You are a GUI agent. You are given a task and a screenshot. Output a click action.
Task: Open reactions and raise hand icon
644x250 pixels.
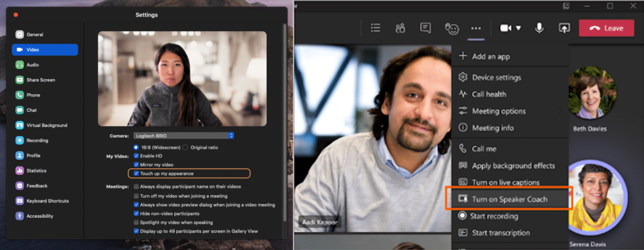coord(451,28)
